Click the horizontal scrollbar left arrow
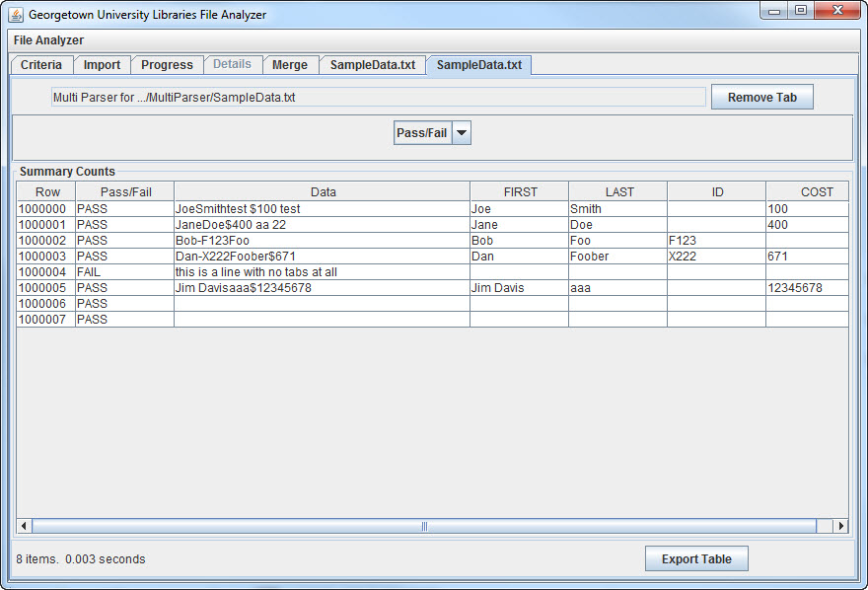The image size is (868, 590). 25,526
